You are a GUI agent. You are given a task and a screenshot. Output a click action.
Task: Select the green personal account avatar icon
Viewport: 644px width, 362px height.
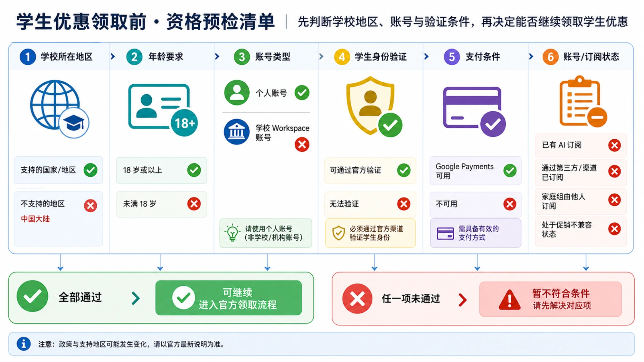(x=237, y=93)
